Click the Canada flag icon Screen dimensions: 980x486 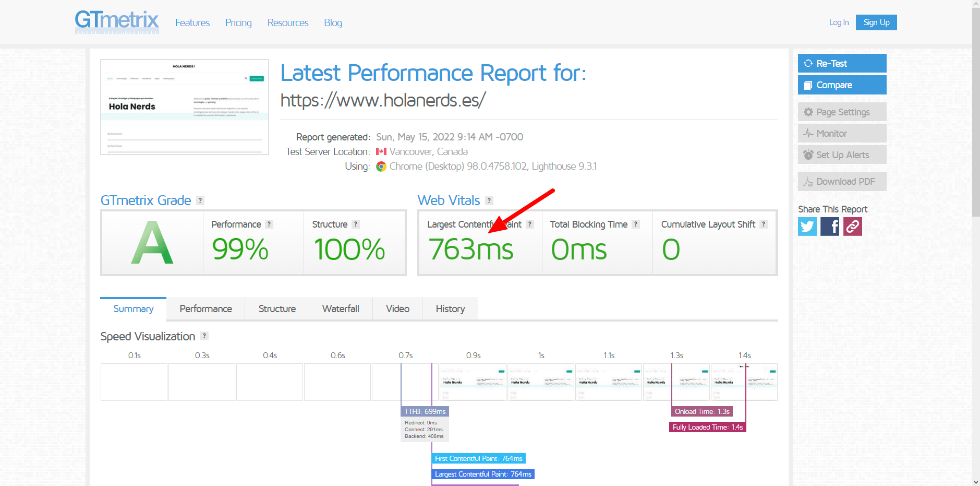pyautogui.click(x=381, y=151)
